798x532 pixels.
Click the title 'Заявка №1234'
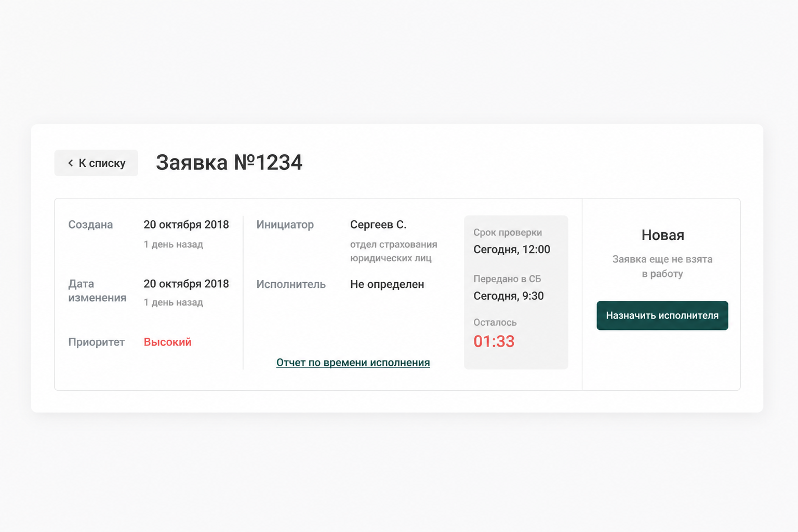click(229, 163)
